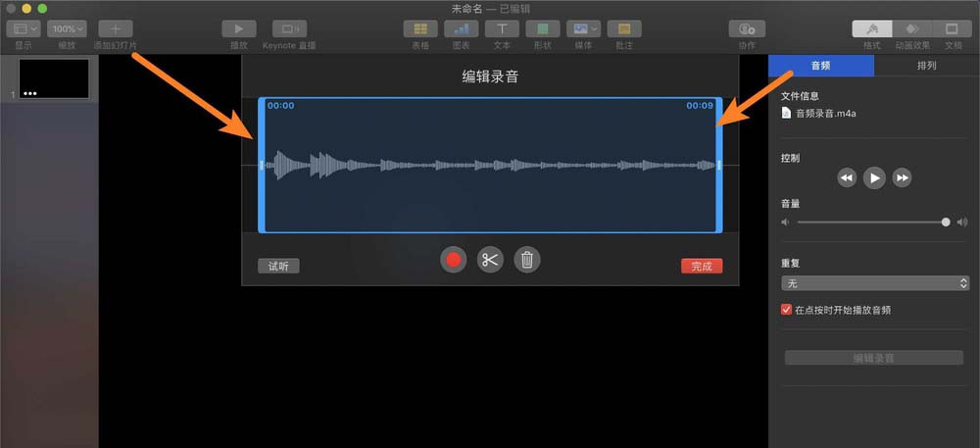Click the audio waveform in the editor
Screen dimensions: 980x448
491,165
